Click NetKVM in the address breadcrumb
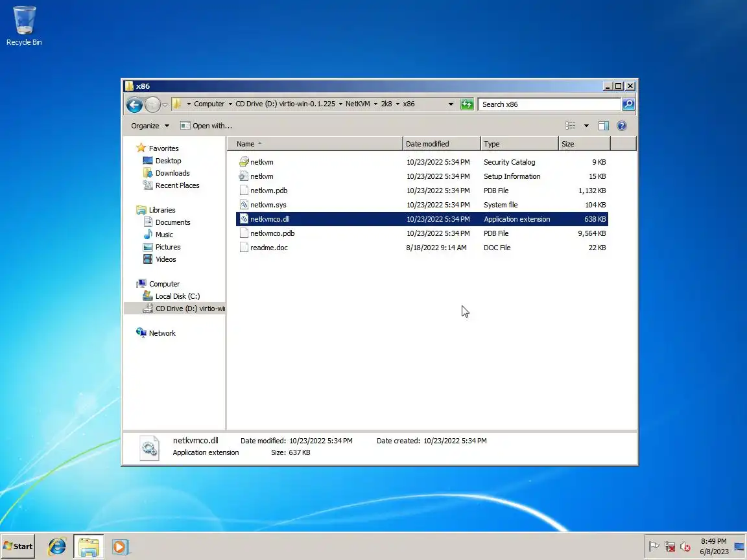This screenshot has width=747, height=560. [x=358, y=104]
